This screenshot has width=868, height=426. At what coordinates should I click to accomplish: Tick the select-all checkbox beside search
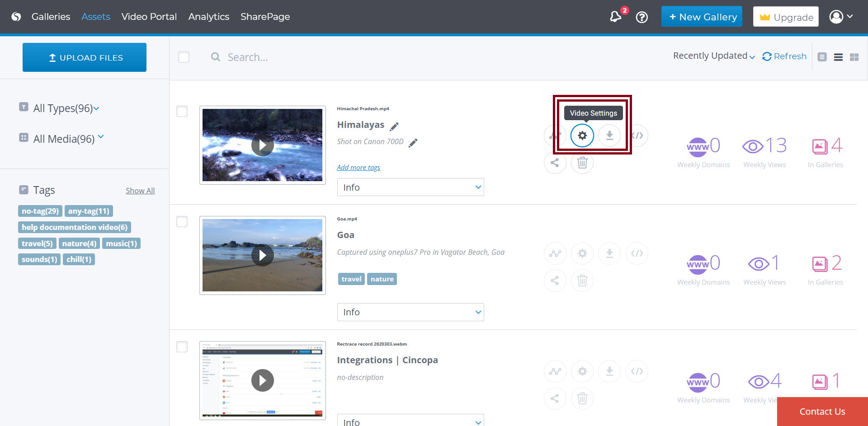pyautogui.click(x=184, y=57)
